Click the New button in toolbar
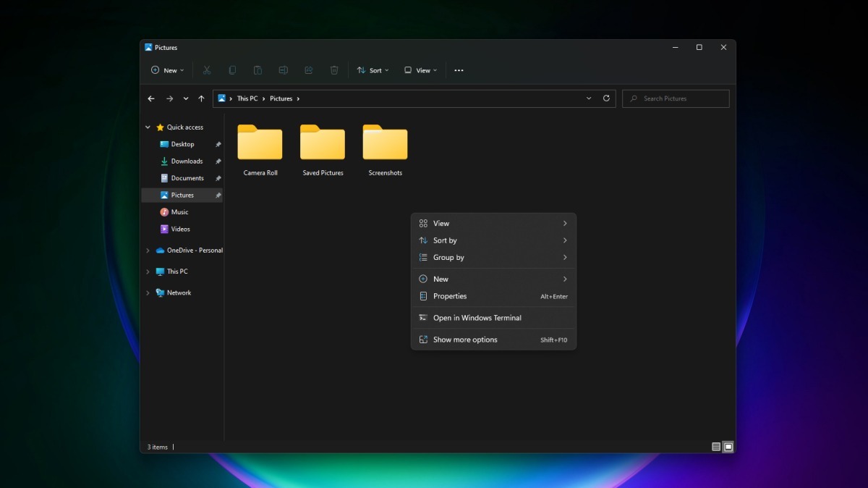Screen dimensions: 868x488 [x=168, y=70]
